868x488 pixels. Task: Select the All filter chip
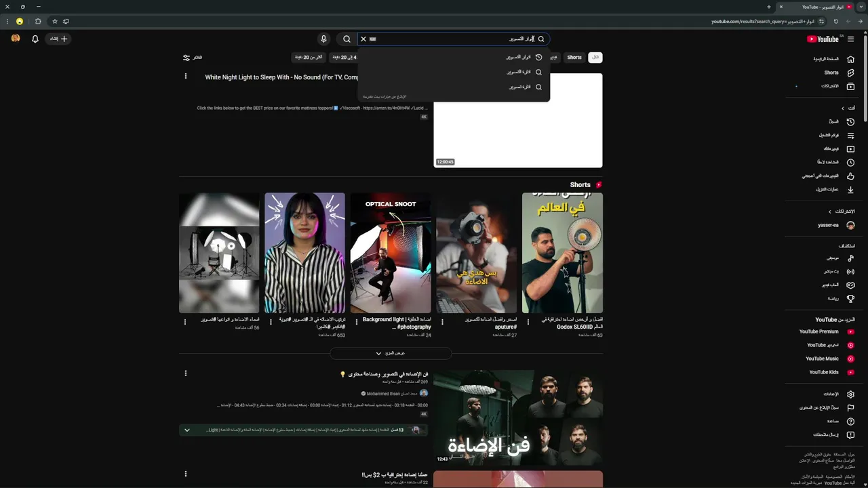[595, 58]
